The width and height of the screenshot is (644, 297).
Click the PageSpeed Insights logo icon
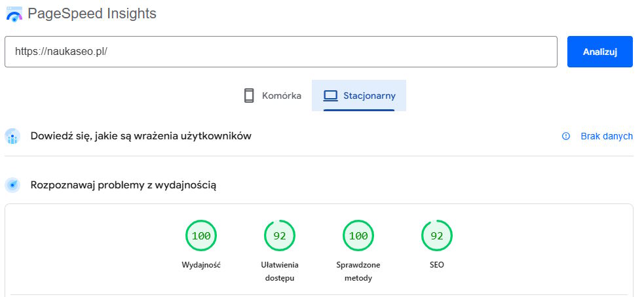pos(14,14)
